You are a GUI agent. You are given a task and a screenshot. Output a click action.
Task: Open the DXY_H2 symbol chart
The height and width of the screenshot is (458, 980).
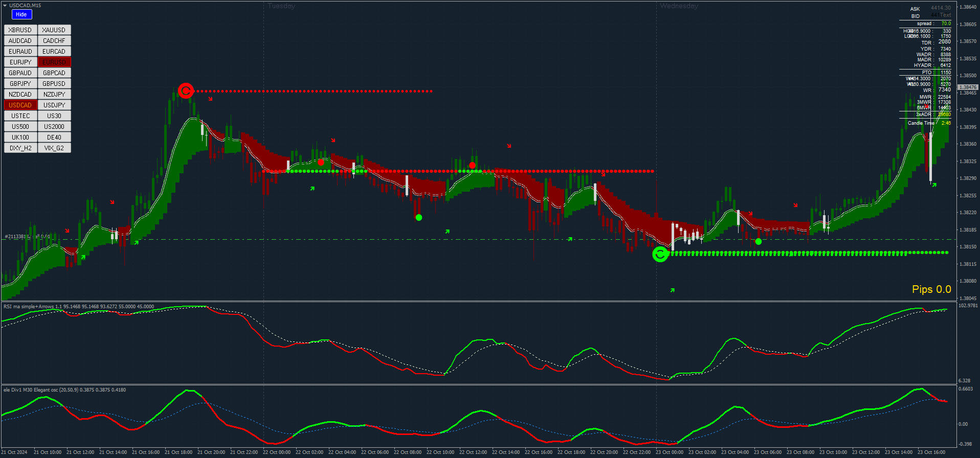[20, 148]
